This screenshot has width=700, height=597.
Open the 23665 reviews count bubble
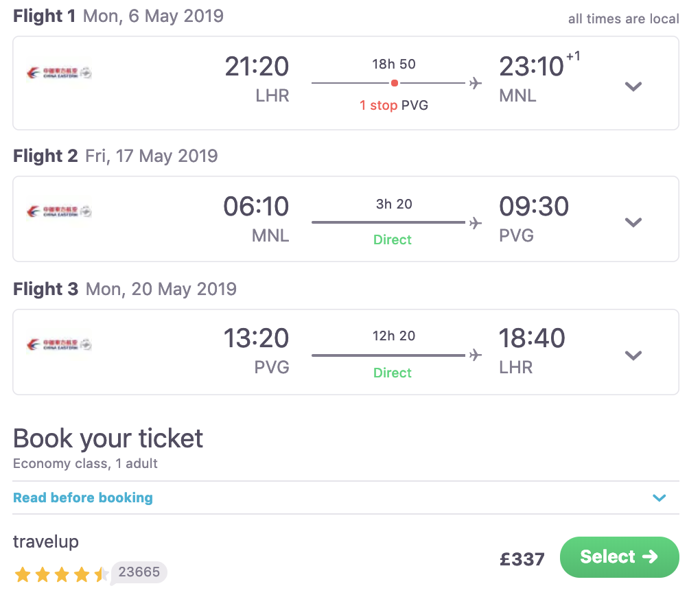click(x=140, y=572)
